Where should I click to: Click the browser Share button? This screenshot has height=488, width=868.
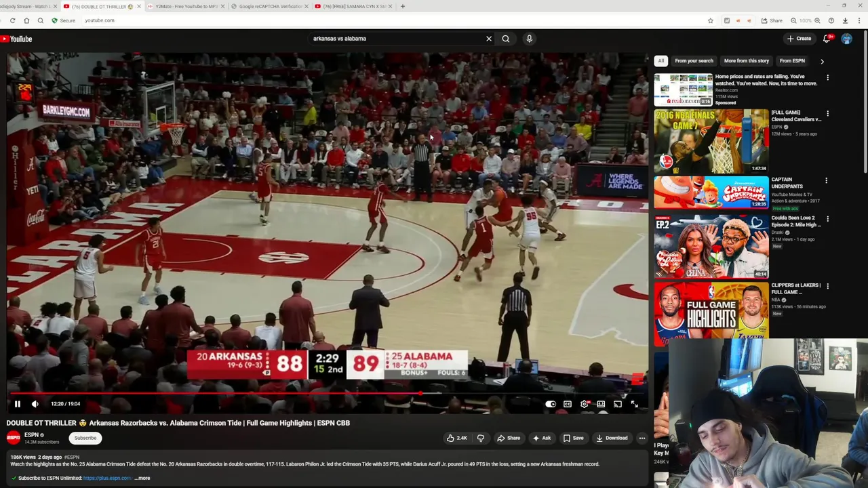[772, 20]
